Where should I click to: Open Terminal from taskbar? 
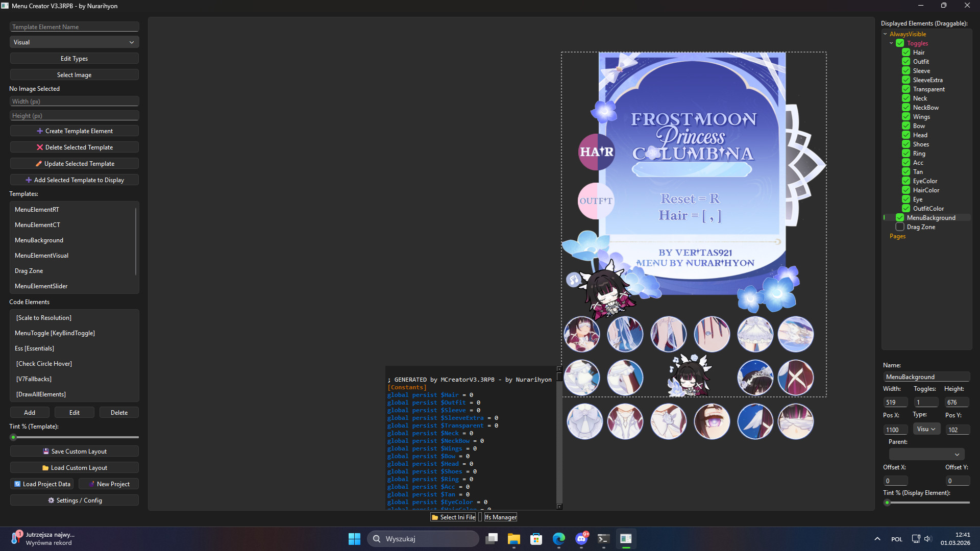click(x=603, y=539)
